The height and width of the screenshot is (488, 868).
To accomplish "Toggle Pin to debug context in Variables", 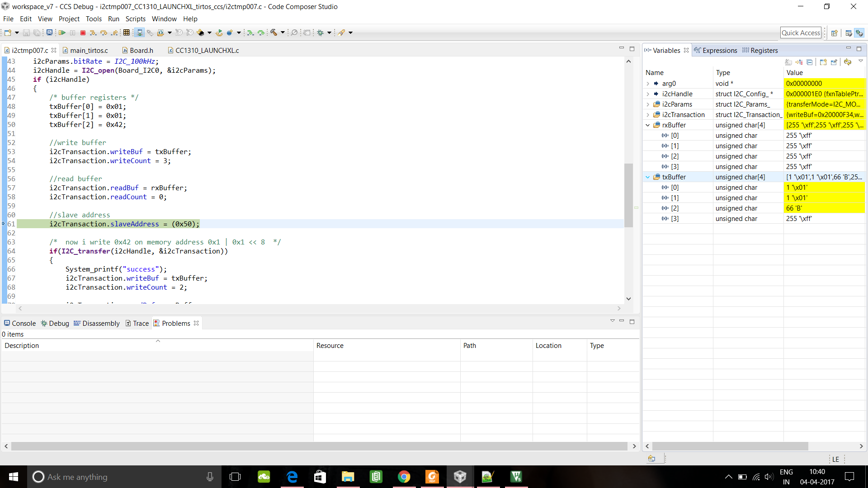I will (834, 62).
